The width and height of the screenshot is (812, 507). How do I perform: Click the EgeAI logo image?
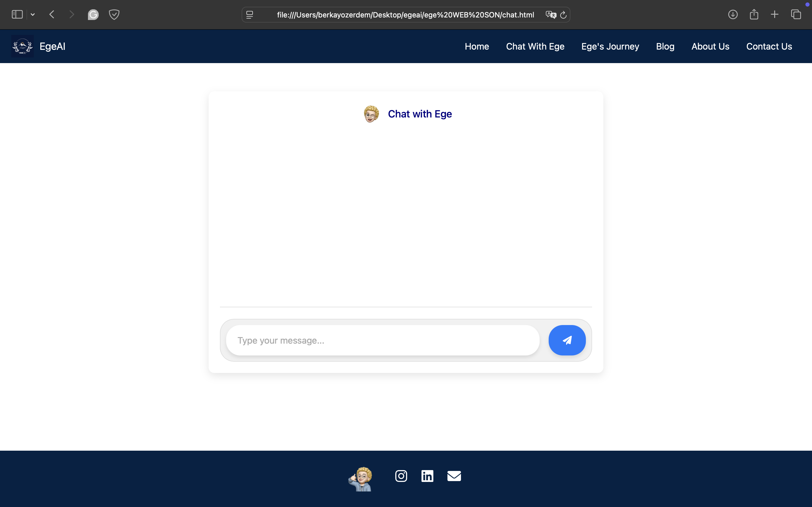pyautogui.click(x=23, y=46)
